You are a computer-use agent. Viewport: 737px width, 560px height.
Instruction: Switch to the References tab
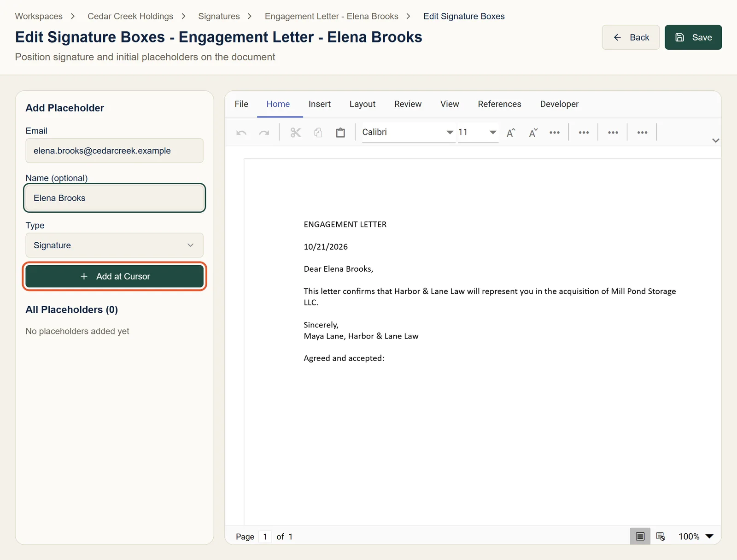click(x=499, y=104)
